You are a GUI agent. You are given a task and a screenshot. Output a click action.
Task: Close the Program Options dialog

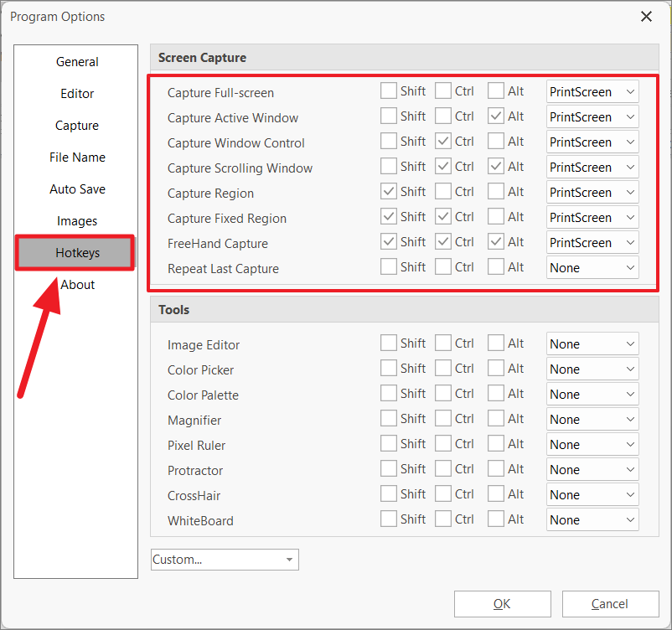coord(646,17)
